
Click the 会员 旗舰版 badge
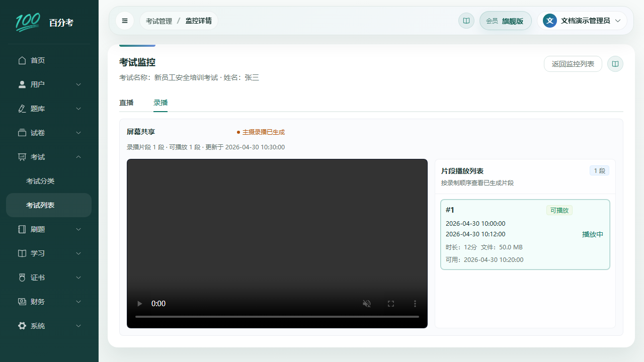click(x=506, y=21)
